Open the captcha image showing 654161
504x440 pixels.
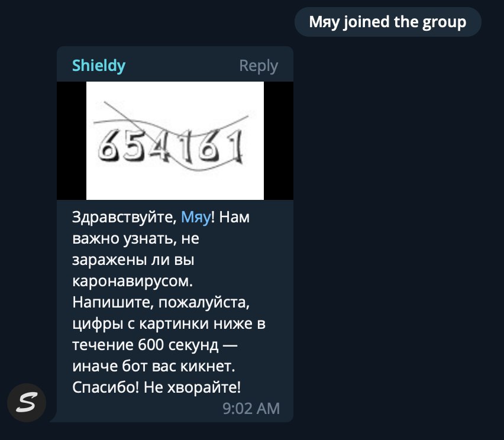coord(175,140)
